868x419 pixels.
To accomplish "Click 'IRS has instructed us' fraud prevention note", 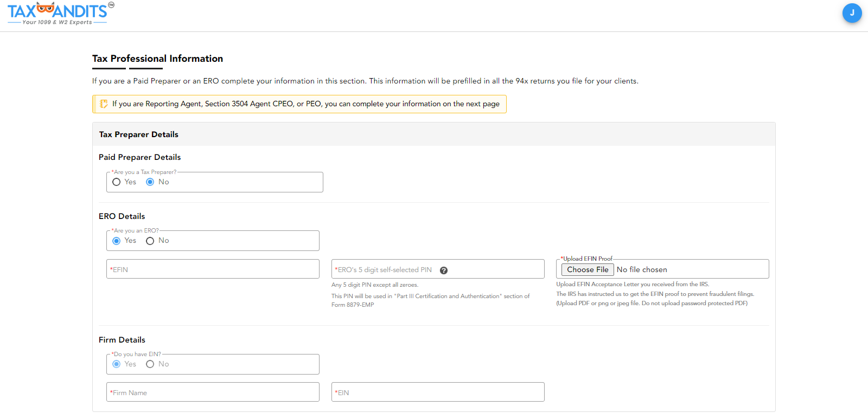I will click(x=655, y=294).
